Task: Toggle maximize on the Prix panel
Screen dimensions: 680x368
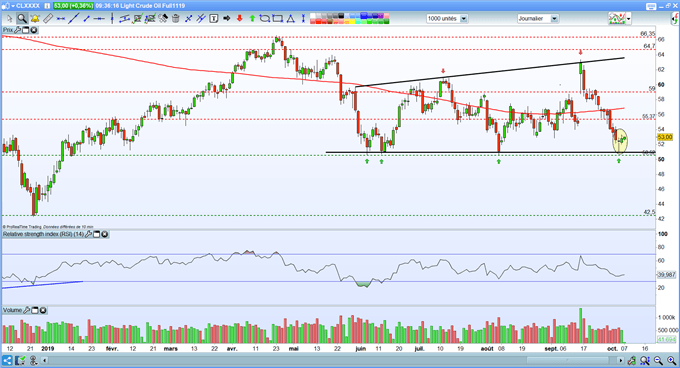Action: 26,30
